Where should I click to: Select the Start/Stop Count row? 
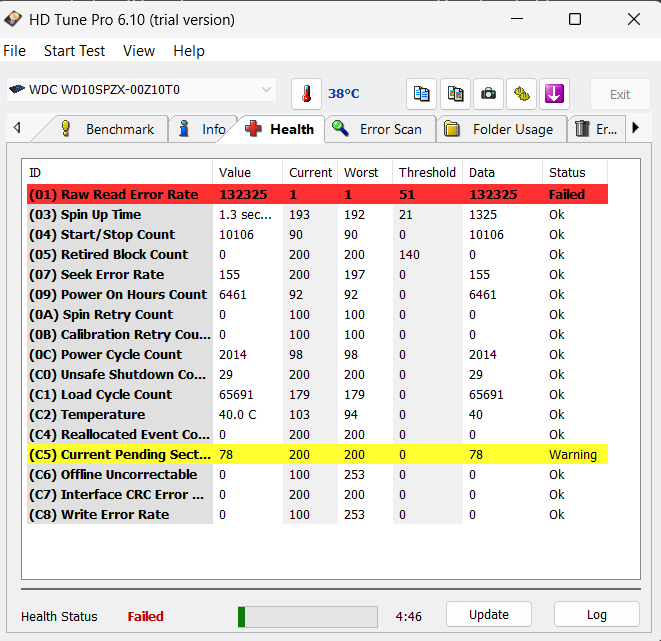pos(317,234)
